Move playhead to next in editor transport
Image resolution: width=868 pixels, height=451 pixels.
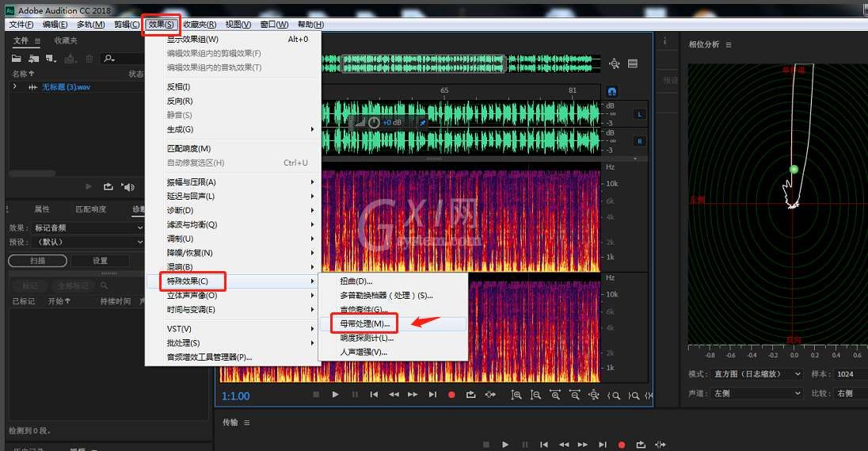(x=432, y=395)
